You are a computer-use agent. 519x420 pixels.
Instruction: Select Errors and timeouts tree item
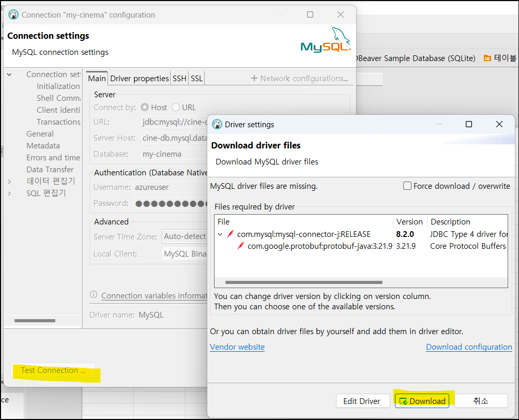53,158
